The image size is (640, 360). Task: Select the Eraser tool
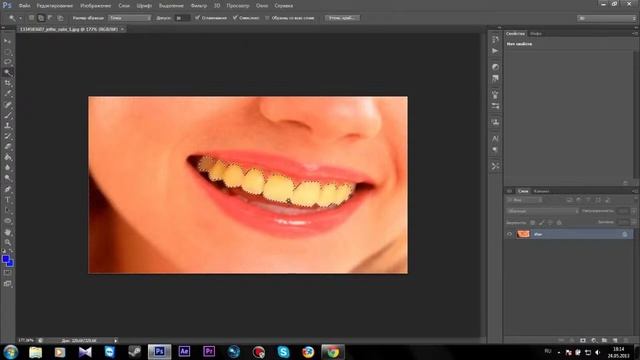(7, 147)
